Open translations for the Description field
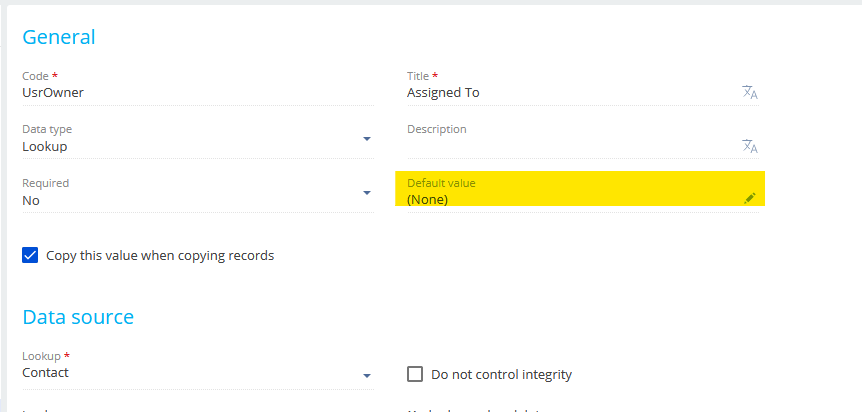The height and width of the screenshot is (412, 862). (x=750, y=146)
